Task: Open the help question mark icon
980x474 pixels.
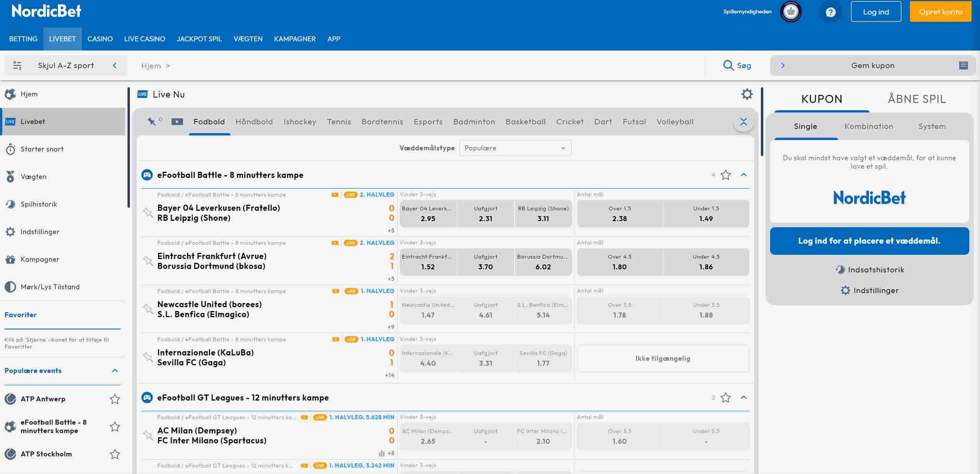Action: [x=830, y=12]
